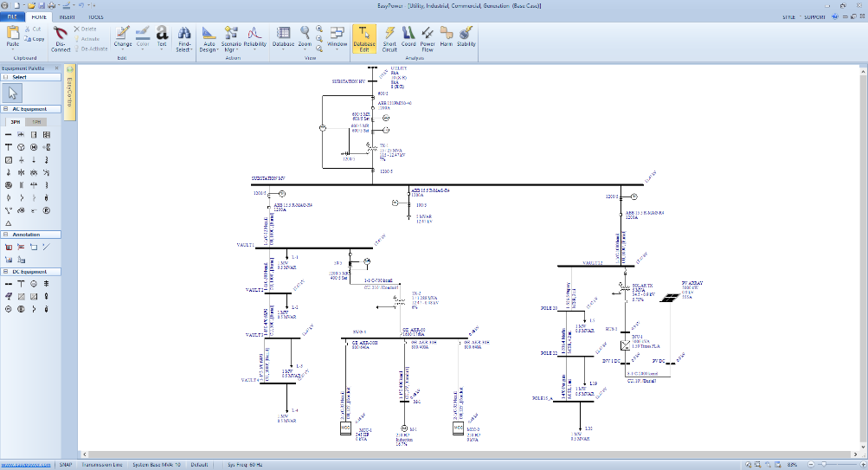Viewport: 868px width, 470px height.
Task: Open the Harm harmonics analysis
Action: (x=447, y=36)
